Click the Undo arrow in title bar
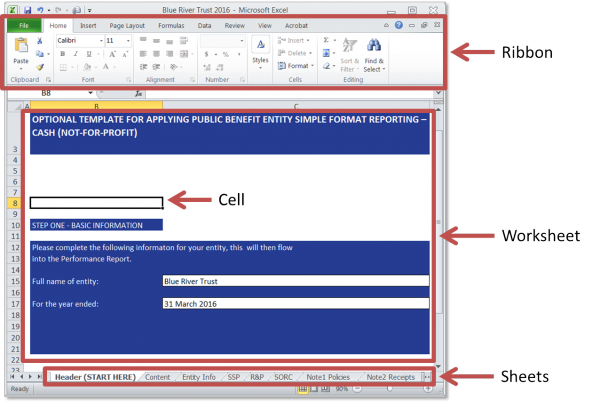 click(x=40, y=10)
